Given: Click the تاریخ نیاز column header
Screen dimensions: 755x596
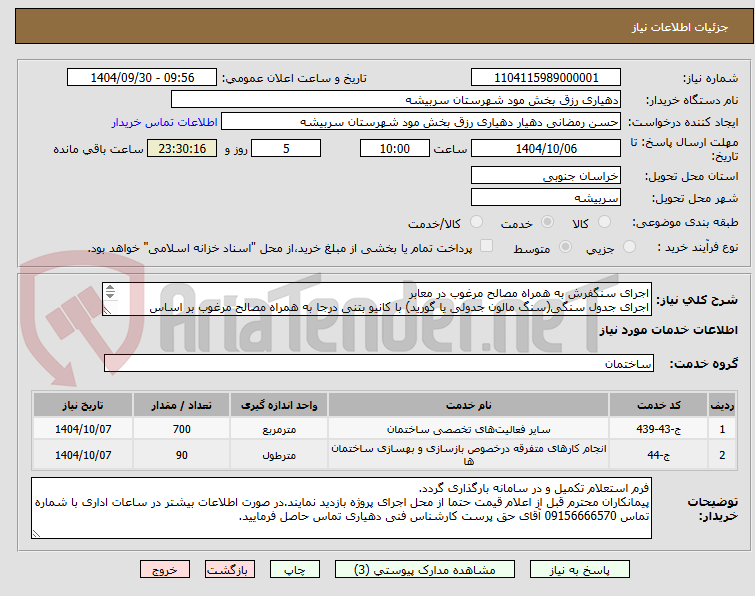Looking at the screenshot, I should [83, 405].
